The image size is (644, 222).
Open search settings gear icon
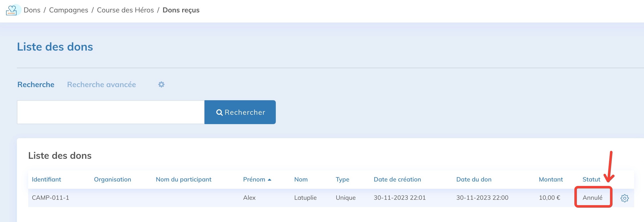(x=161, y=84)
